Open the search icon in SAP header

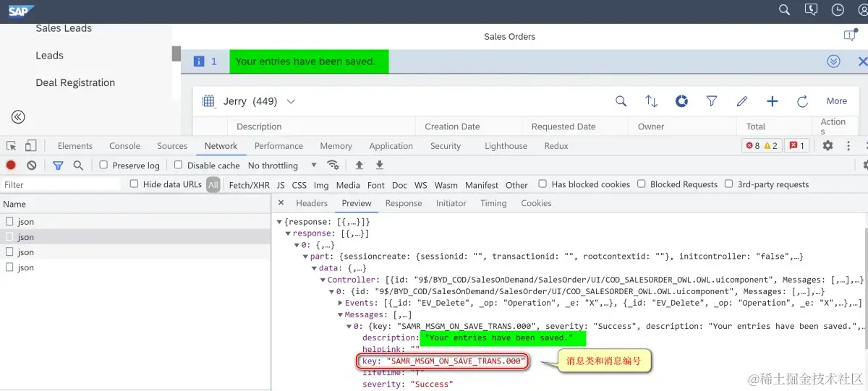pos(784,10)
